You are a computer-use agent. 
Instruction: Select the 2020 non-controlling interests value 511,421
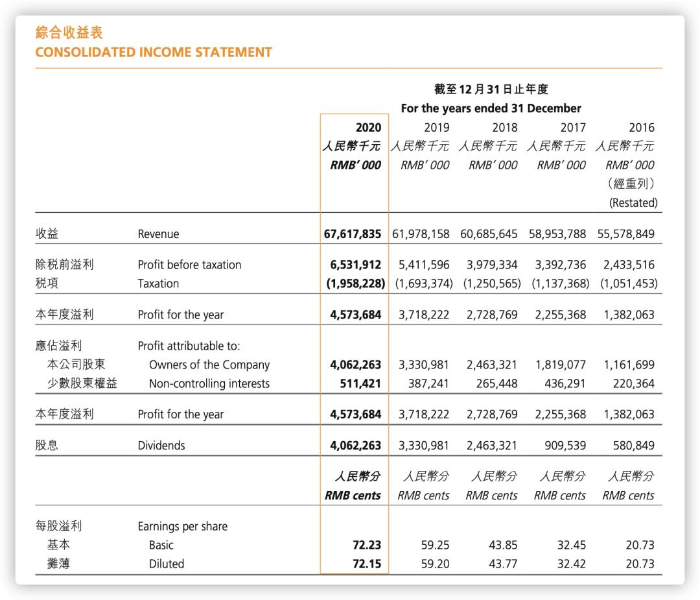pyautogui.click(x=360, y=383)
